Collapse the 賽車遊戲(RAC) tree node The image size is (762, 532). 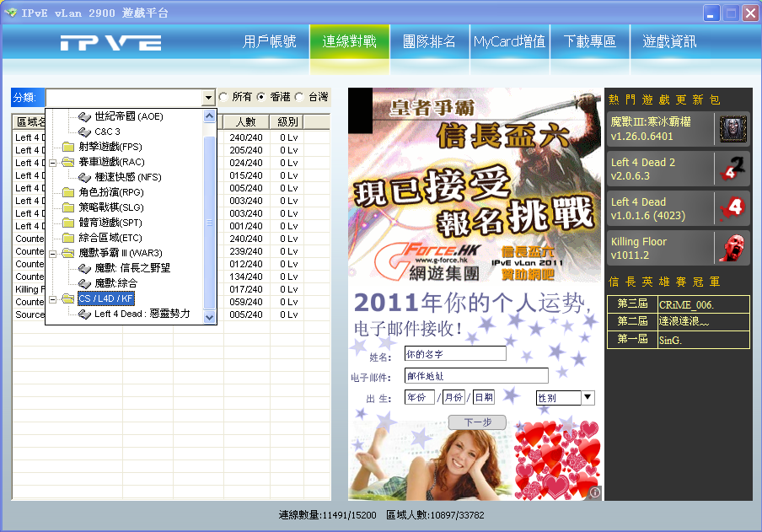53,163
